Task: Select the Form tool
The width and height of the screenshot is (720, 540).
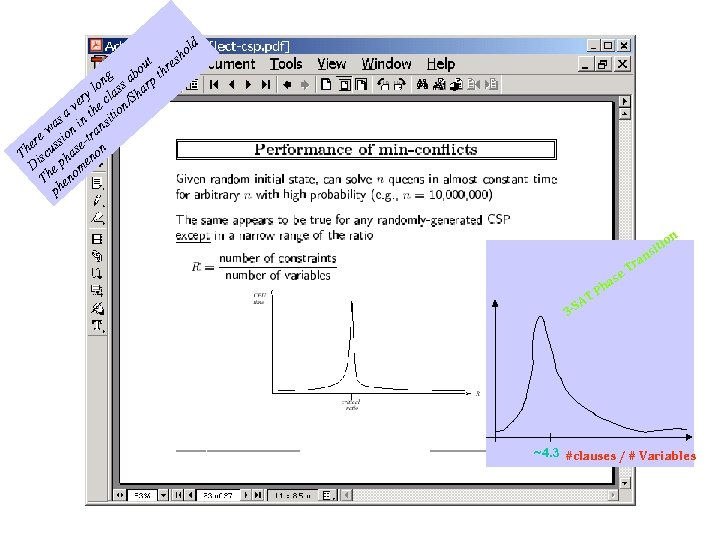Action: [97, 291]
